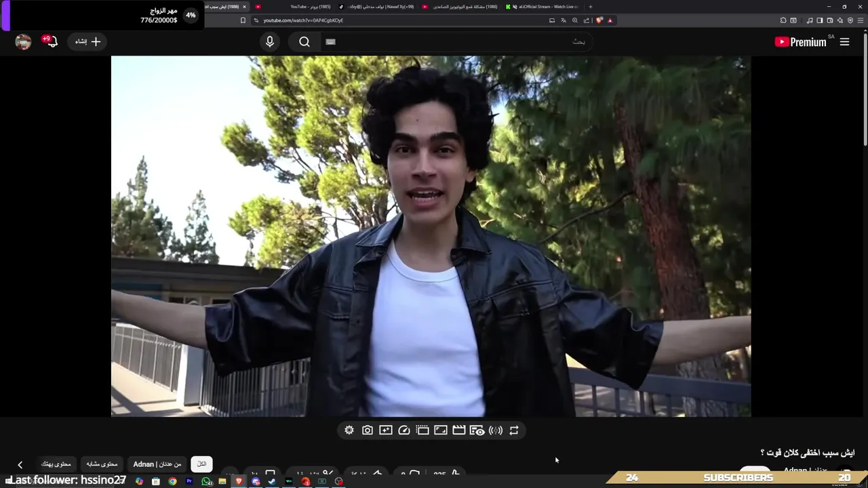Open a new browser tab with plus
The image size is (868, 488).
click(x=590, y=7)
